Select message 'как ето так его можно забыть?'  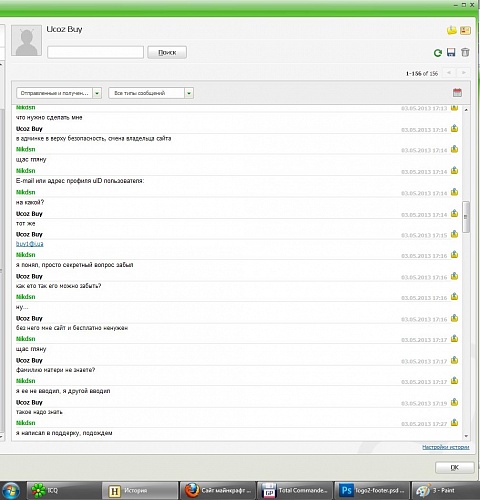click(59, 286)
